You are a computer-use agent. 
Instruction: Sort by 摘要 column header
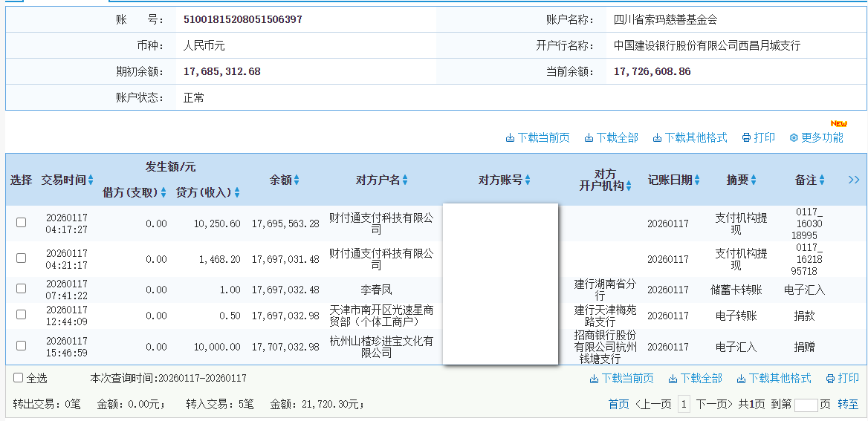pos(743,180)
